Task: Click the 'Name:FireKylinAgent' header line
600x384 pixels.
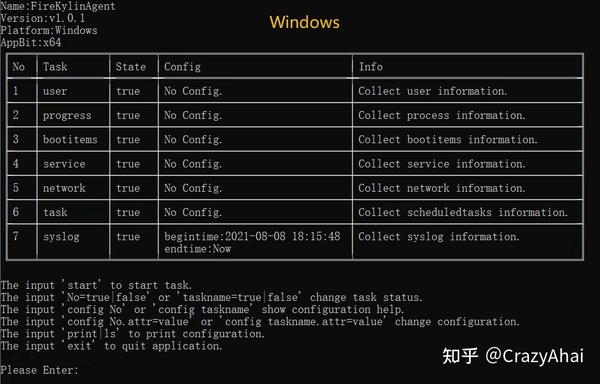Action: click(58, 6)
